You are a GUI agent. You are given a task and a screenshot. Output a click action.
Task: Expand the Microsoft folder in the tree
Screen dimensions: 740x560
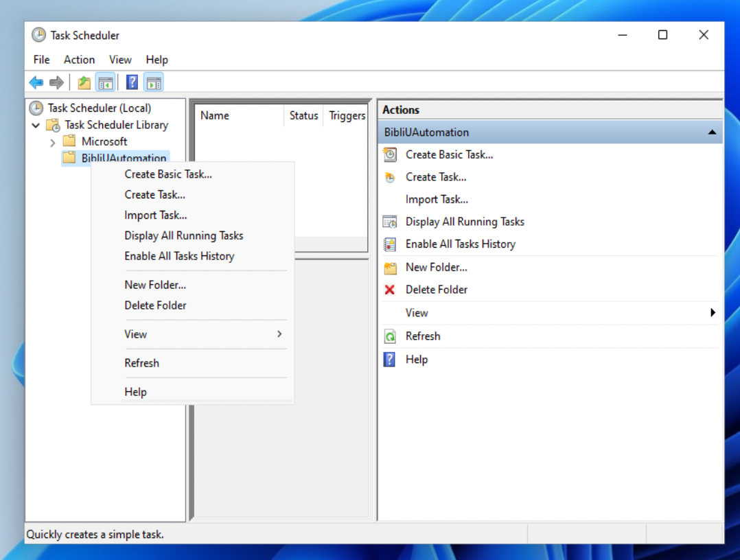click(53, 142)
